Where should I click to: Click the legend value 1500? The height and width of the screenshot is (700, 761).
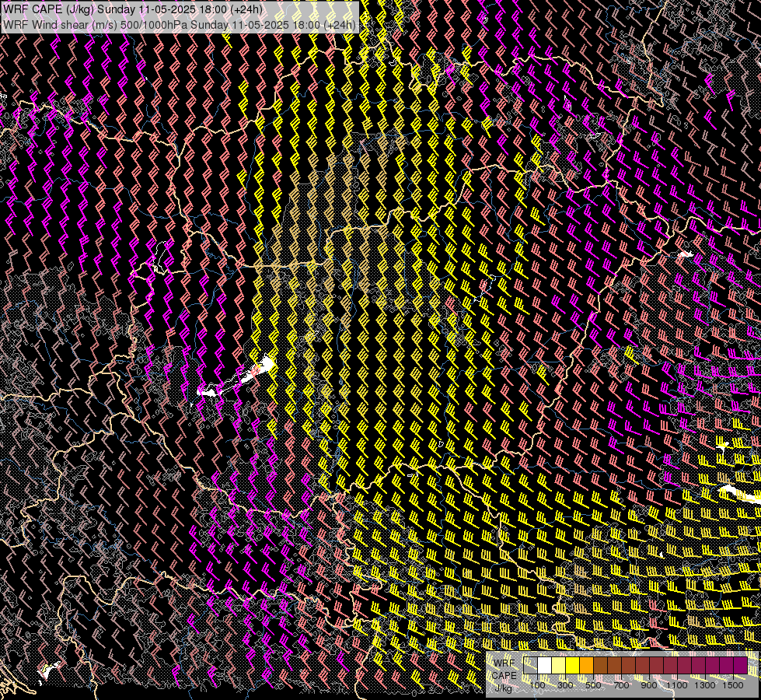coord(733,685)
